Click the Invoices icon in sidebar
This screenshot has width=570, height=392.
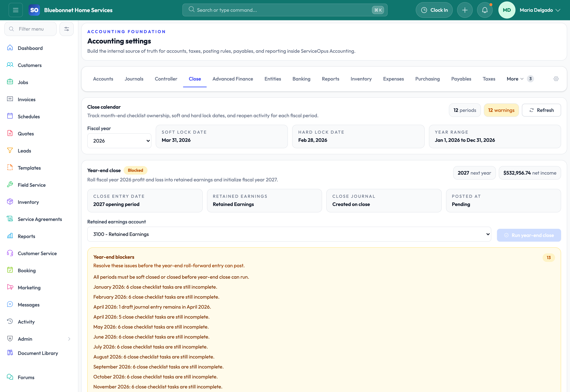[x=10, y=99]
